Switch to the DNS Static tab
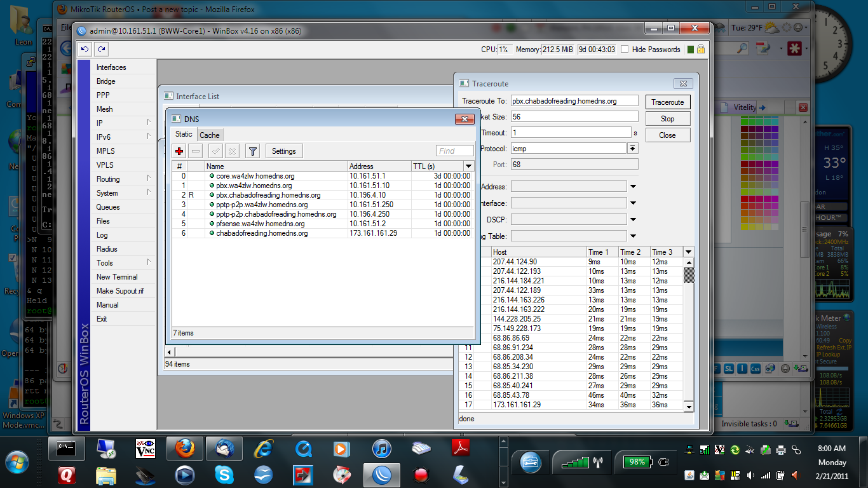Image resolution: width=868 pixels, height=488 pixels. [x=184, y=134]
